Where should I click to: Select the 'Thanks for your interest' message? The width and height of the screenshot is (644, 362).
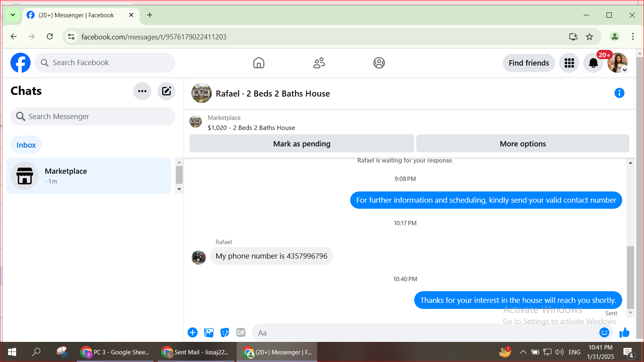518,300
